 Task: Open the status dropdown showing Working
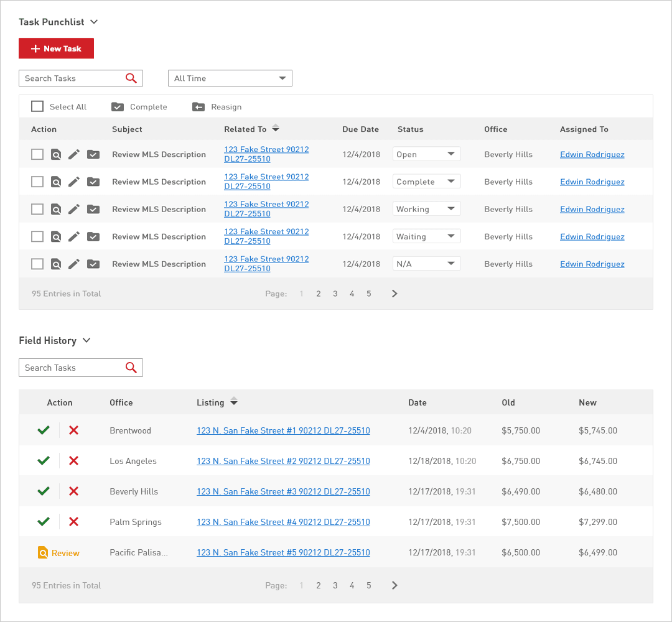click(426, 208)
